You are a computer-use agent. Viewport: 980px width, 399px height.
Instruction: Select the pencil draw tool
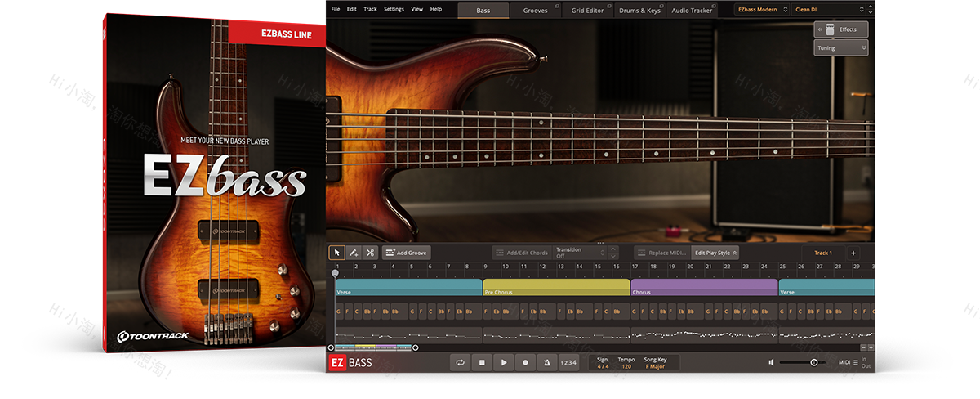pyautogui.click(x=354, y=253)
